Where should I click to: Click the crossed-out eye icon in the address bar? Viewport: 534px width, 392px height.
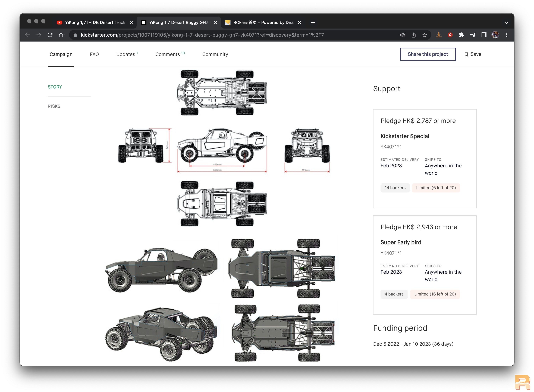pyautogui.click(x=402, y=35)
